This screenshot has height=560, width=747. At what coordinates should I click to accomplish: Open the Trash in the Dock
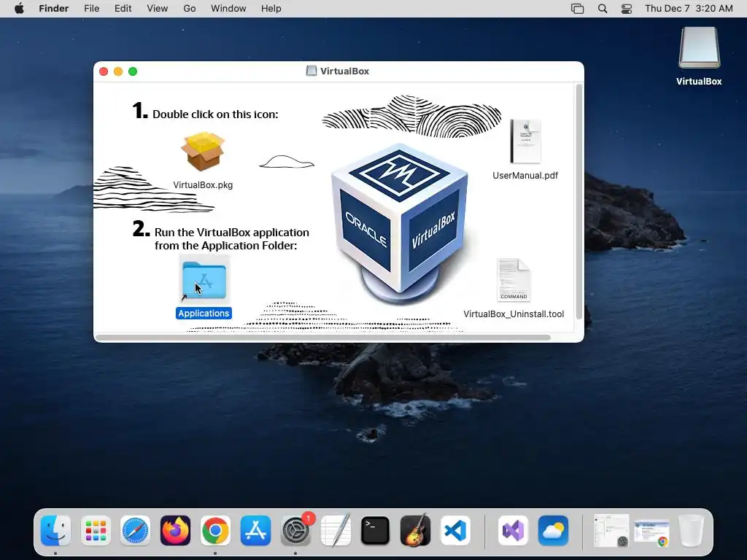692,531
